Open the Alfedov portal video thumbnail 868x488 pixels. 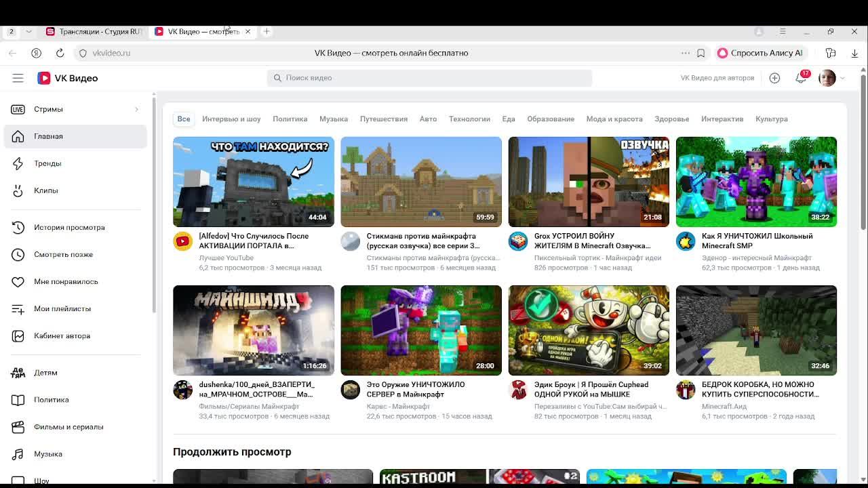click(x=254, y=182)
